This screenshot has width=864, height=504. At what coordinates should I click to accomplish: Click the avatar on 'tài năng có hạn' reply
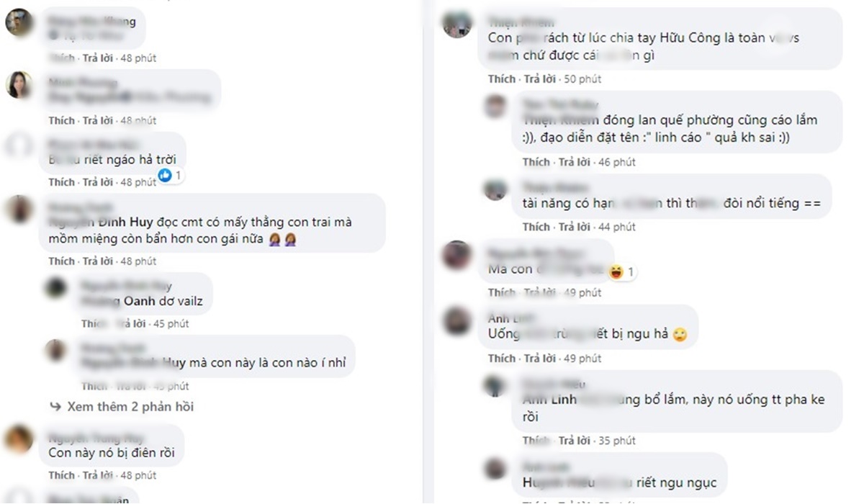tap(495, 189)
